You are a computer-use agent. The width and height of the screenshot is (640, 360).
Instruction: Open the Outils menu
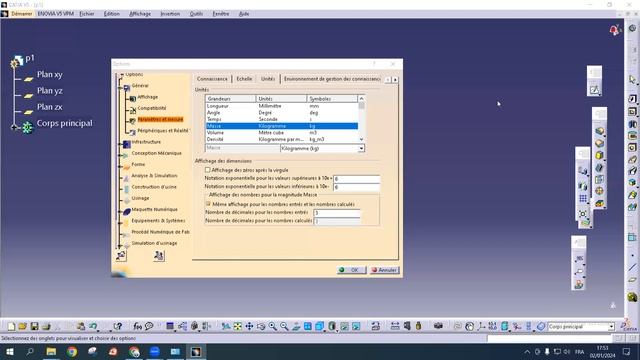tap(196, 13)
